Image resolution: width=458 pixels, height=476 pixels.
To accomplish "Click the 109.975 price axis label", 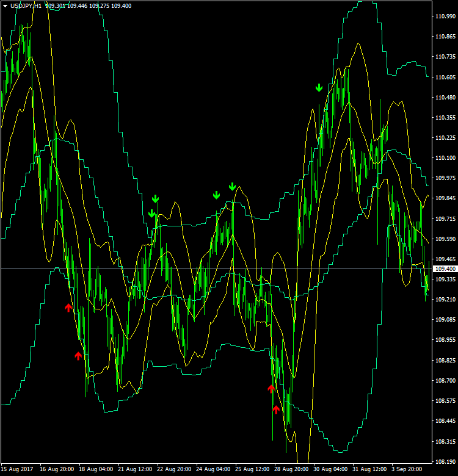I will (445, 178).
